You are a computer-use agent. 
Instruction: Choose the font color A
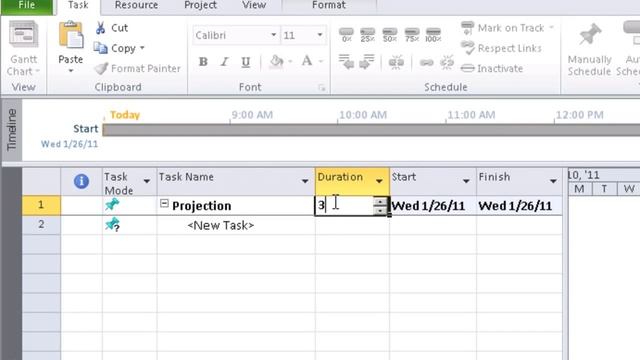coord(307,62)
